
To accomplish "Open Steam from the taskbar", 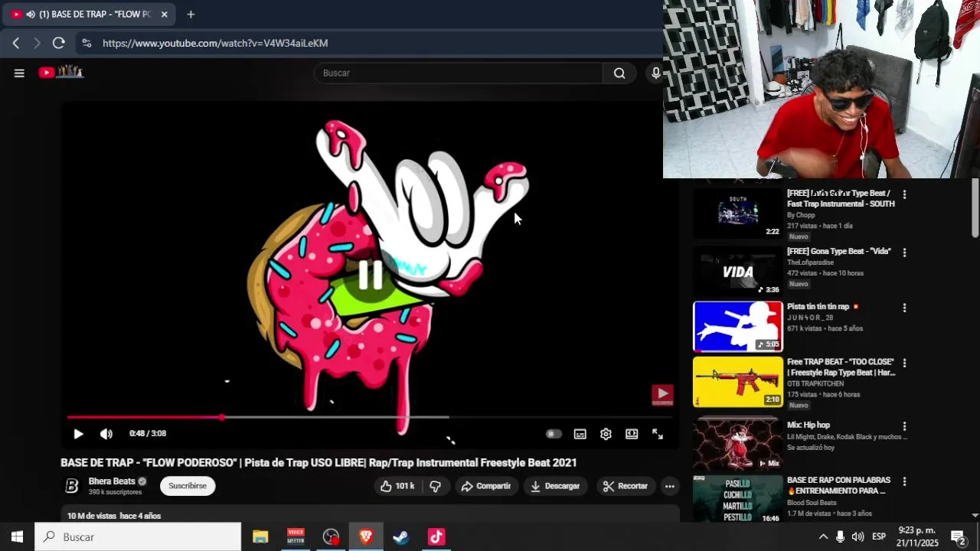I will click(x=401, y=537).
